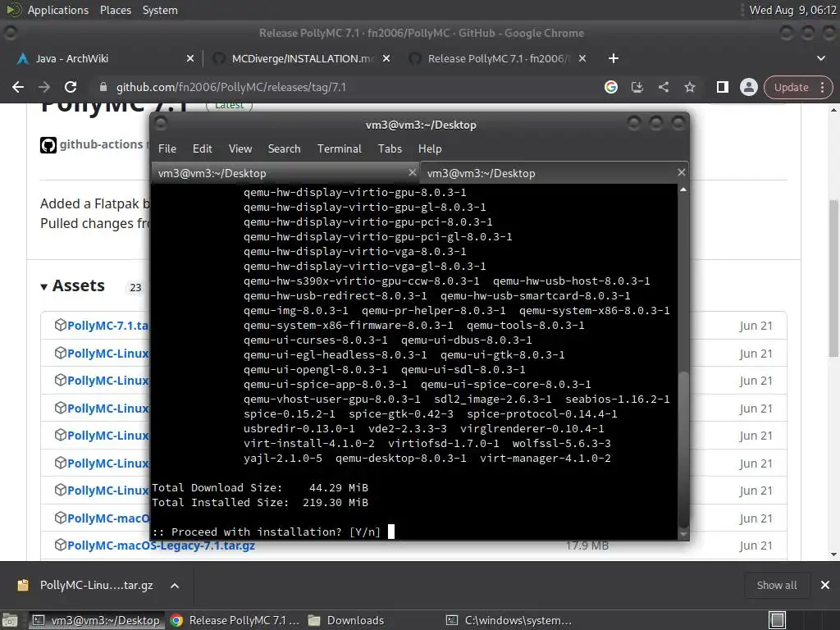The image size is (840, 630).
Task: Go back in the Chrome browser
Action: (x=18, y=87)
